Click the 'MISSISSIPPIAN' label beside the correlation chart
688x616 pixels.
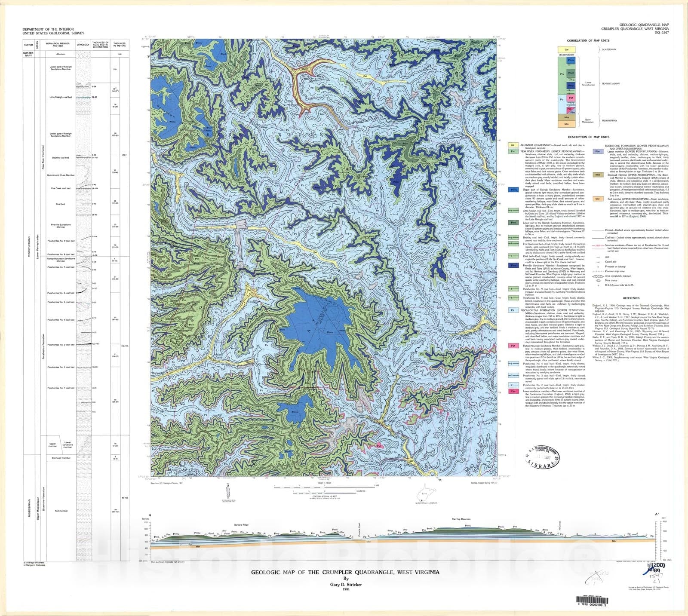pos(609,120)
